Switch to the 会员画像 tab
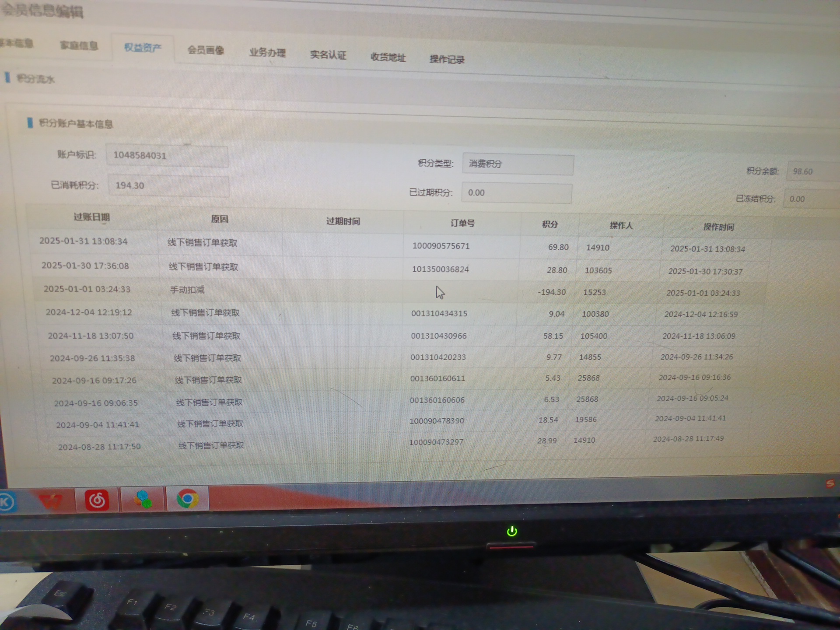The height and width of the screenshot is (630, 840). point(206,50)
